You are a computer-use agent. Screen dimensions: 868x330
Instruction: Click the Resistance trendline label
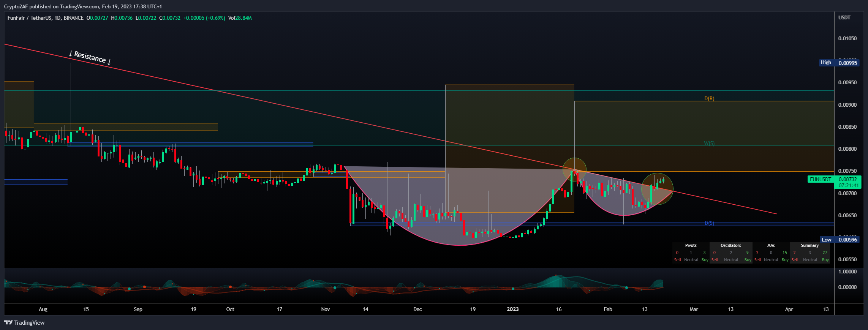click(x=90, y=57)
